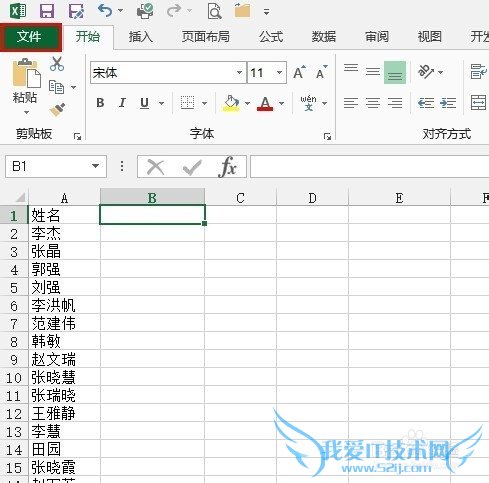Open the 字体 dialog launcher
This screenshot has width=489, height=483.
(327, 136)
